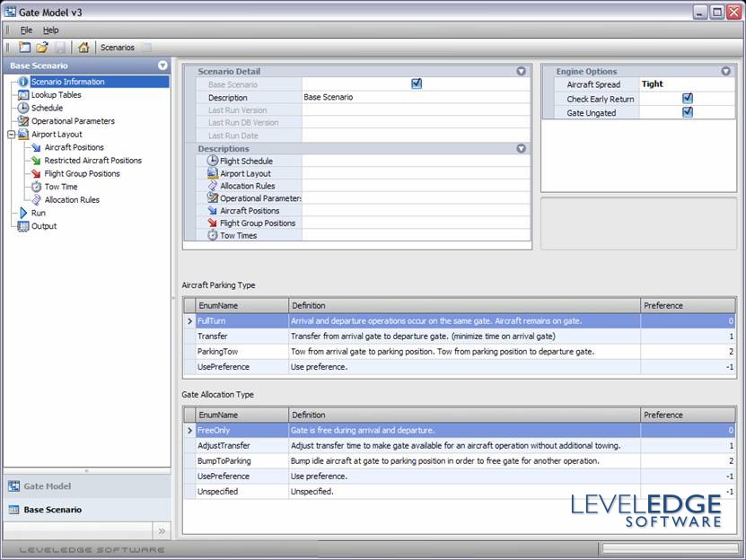Click the Run play icon in tree
The width and height of the screenshot is (746, 560).
pos(23,213)
